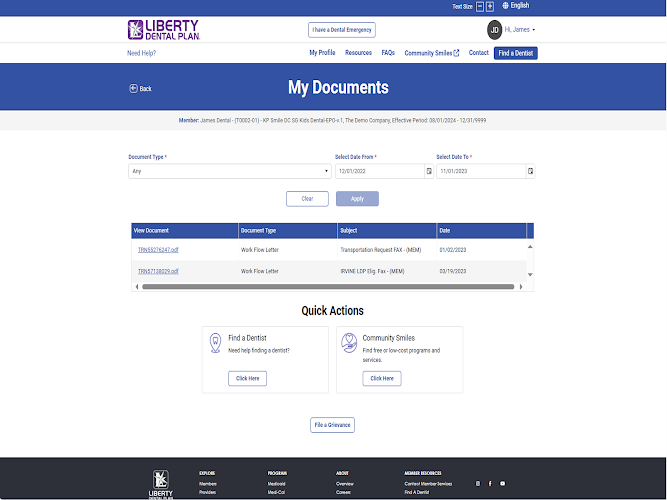Open calendar picker for Select Date To
This screenshot has height=500, width=667.
pos(530,171)
